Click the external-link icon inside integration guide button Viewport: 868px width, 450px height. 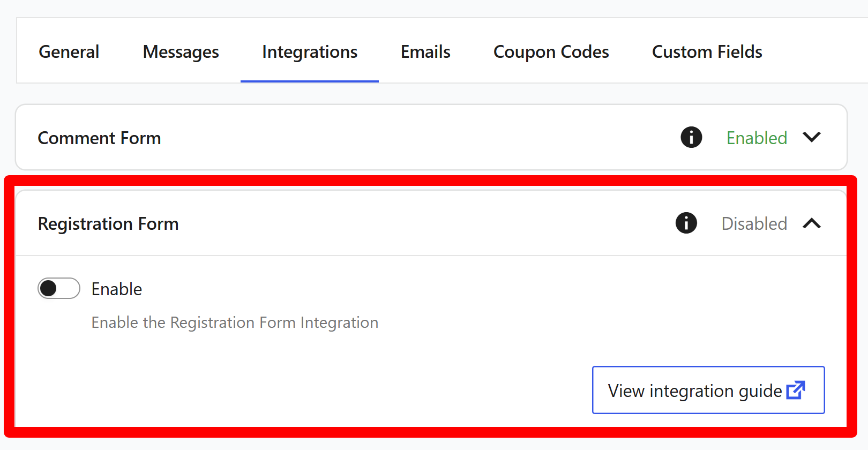pyautogui.click(x=797, y=391)
